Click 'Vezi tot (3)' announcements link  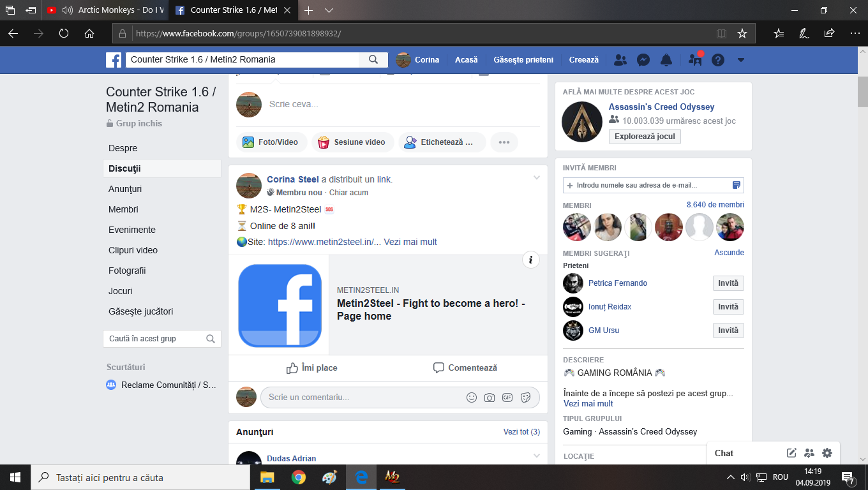(521, 432)
